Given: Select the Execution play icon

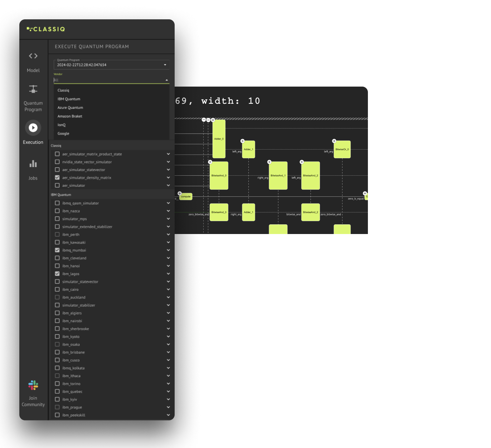Looking at the screenshot, I should 33,127.
